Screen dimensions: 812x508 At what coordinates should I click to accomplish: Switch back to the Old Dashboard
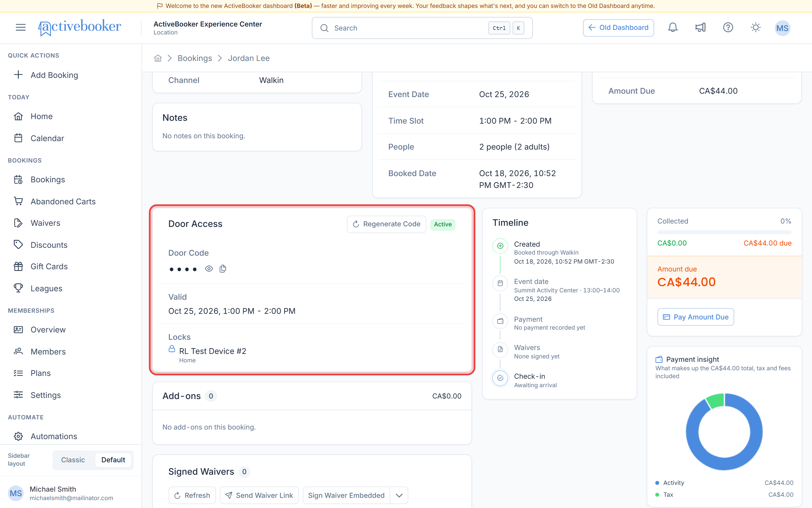[x=618, y=28]
